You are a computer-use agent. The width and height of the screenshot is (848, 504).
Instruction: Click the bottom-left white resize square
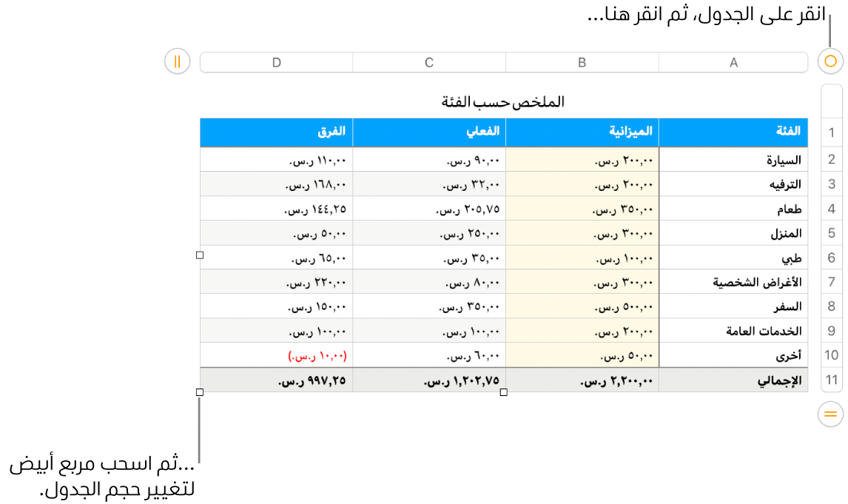pyautogui.click(x=200, y=392)
